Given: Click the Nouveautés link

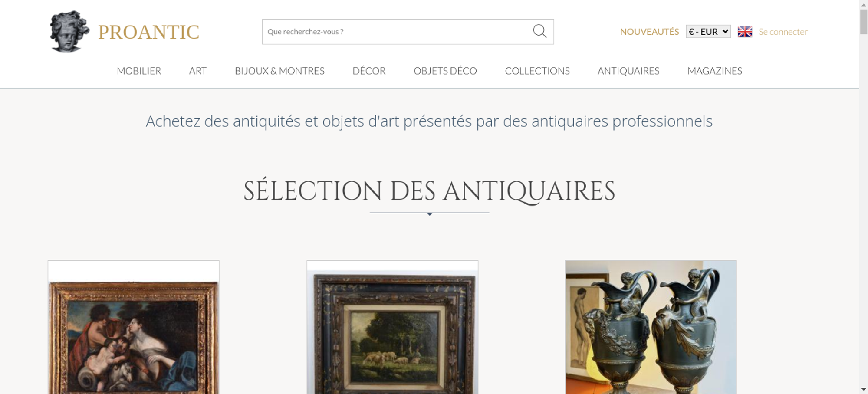Looking at the screenshot, I should coord(649,32).
